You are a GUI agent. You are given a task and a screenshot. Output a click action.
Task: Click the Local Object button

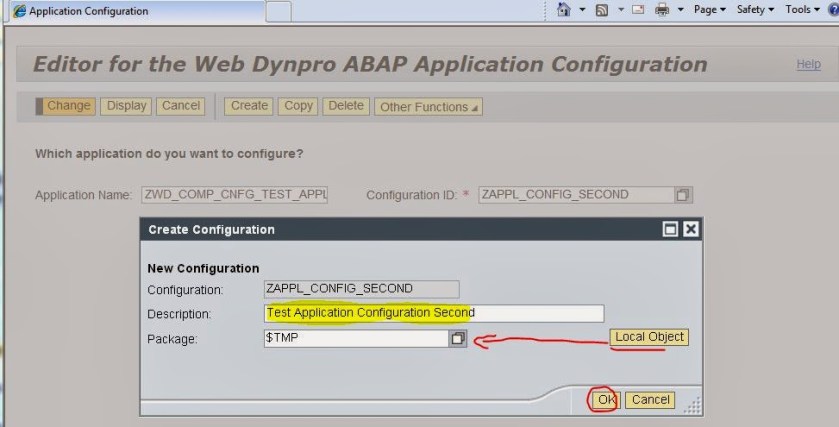(649, 337)
